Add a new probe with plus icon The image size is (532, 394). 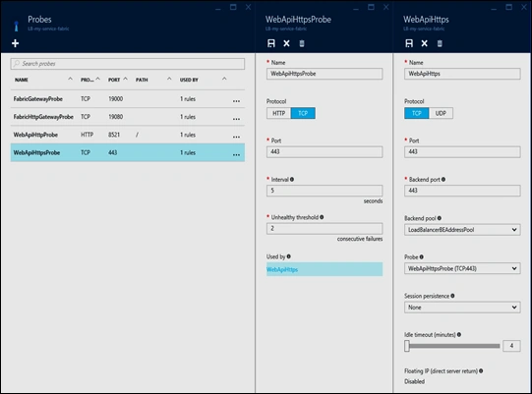coord(16,43)
